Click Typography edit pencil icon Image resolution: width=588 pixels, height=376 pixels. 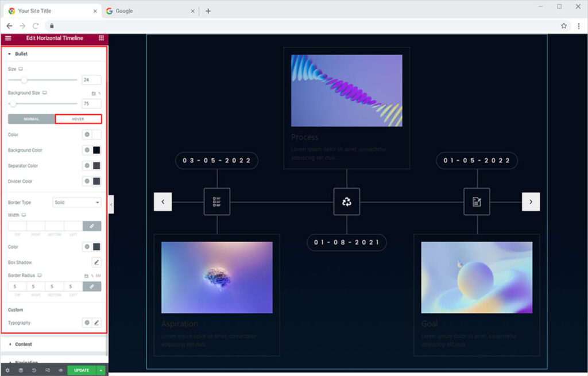pos(96,323)
